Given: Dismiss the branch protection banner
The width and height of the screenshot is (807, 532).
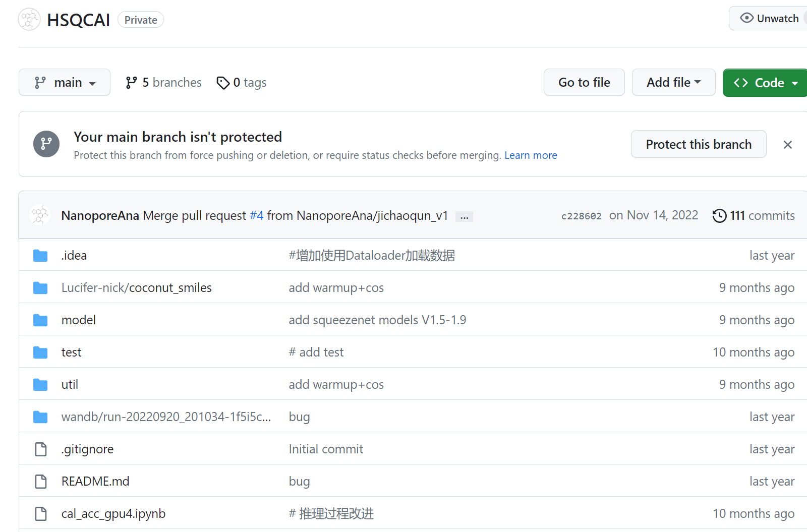Looking at the screenshot, I should 788,145.
